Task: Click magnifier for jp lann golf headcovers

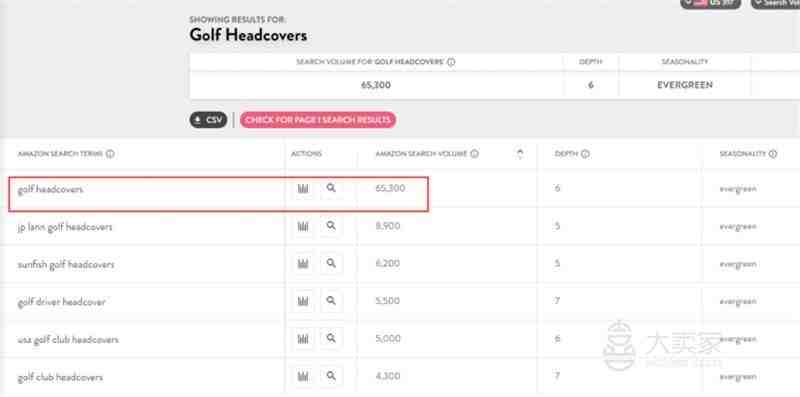Action: pyautogui.click(x=331, y=226)
